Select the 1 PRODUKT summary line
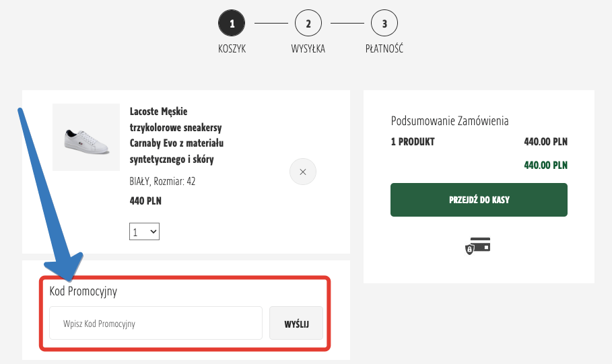This screenshot has height=364, width=612. [413, 142]
